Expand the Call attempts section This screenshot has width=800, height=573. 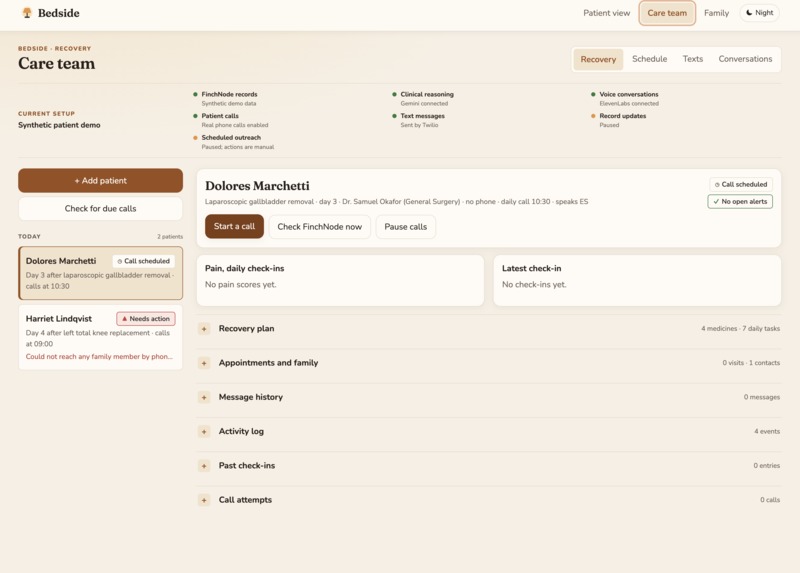click(x=489, y=500)
